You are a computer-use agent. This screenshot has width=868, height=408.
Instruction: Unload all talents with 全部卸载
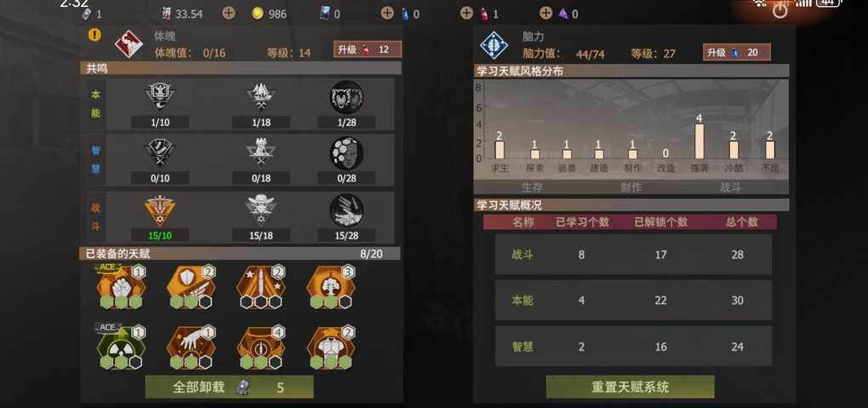coord(229,387)
